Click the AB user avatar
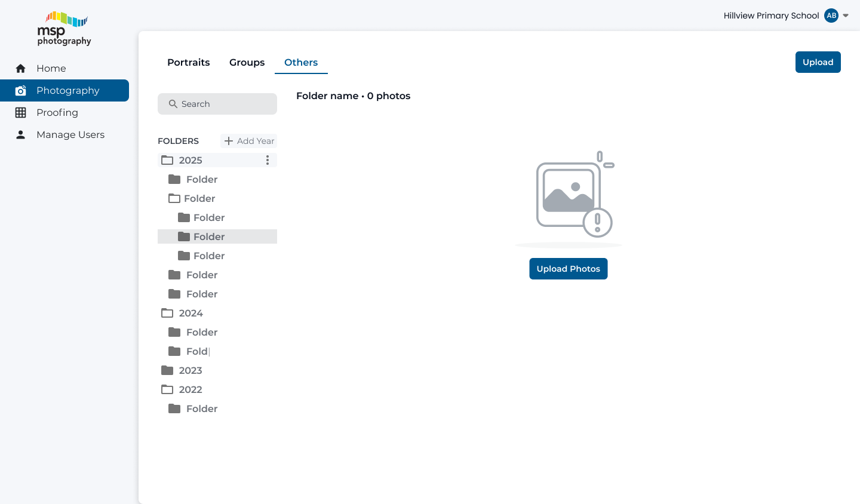This screenshot has height=504, width=860. click(831, 16)
